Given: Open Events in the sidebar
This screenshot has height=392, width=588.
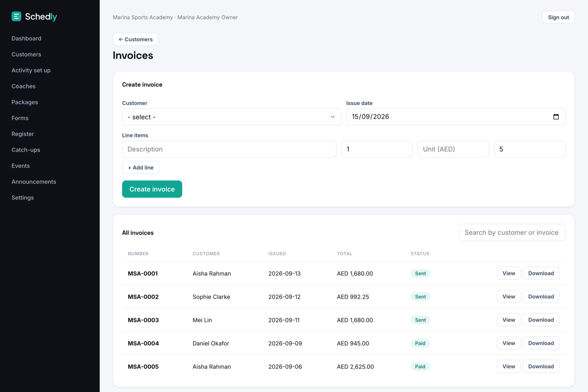Looking at the screenshot, I should click(x=21, y=166).
